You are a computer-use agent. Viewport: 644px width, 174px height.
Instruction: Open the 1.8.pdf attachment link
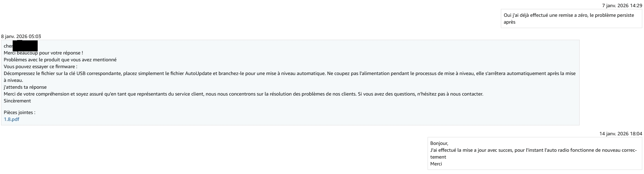[11, 119]
